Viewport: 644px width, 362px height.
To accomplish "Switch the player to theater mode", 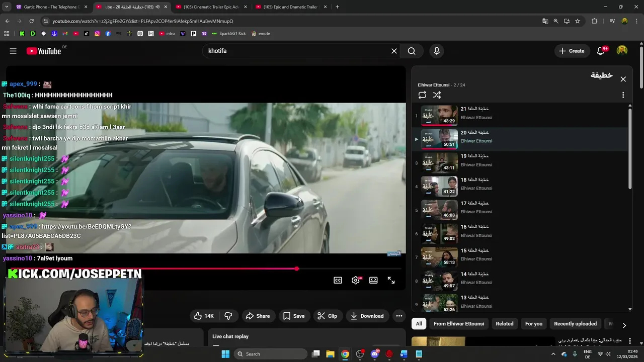I will click(373, 280).
